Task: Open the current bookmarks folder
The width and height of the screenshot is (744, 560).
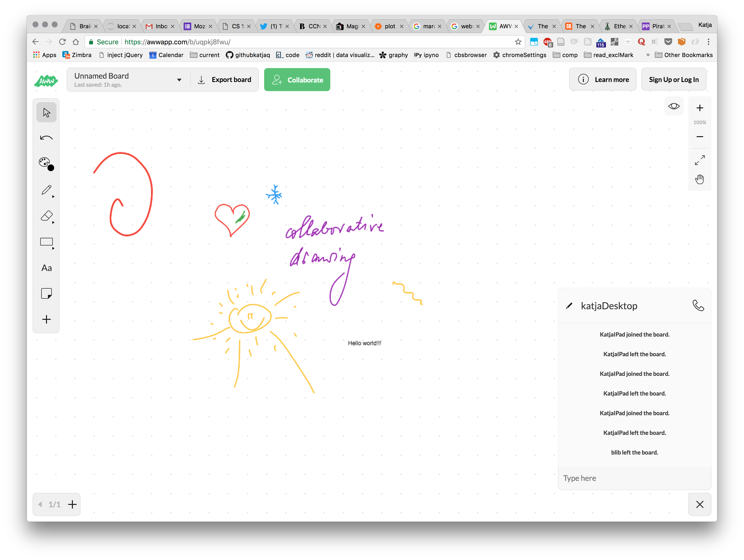Action: coord(205,55)
